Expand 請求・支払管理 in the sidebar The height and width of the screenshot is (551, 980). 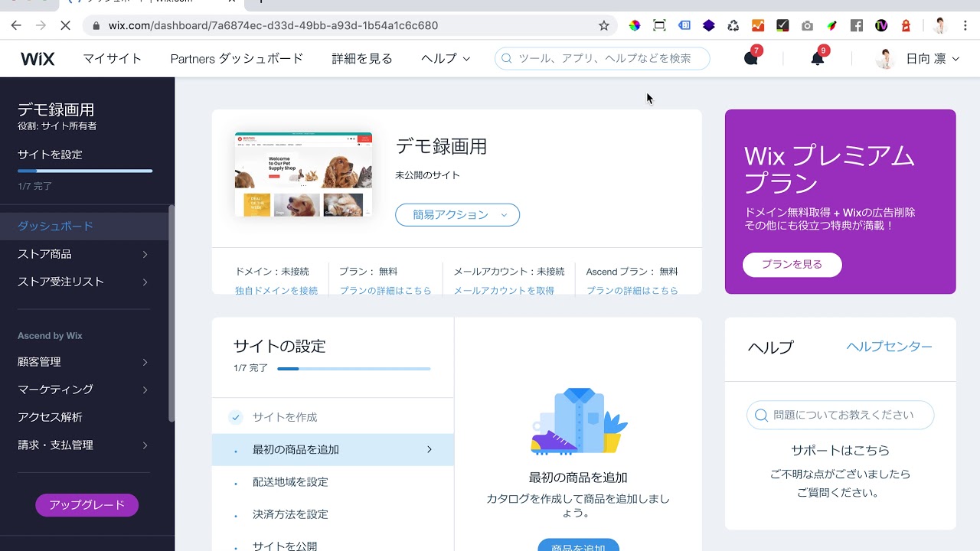[x=145, y=445]
